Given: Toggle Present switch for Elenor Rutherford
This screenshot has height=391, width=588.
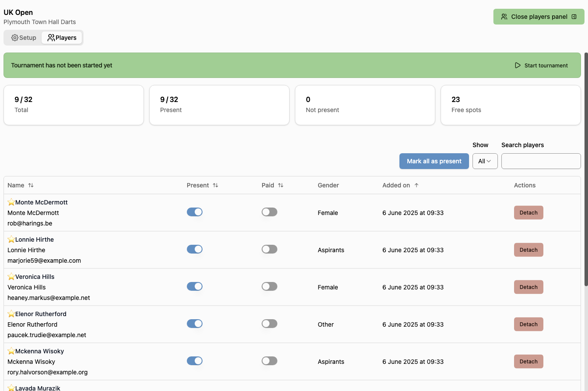Looking at the screenshot, I should [x=195, y=324].
